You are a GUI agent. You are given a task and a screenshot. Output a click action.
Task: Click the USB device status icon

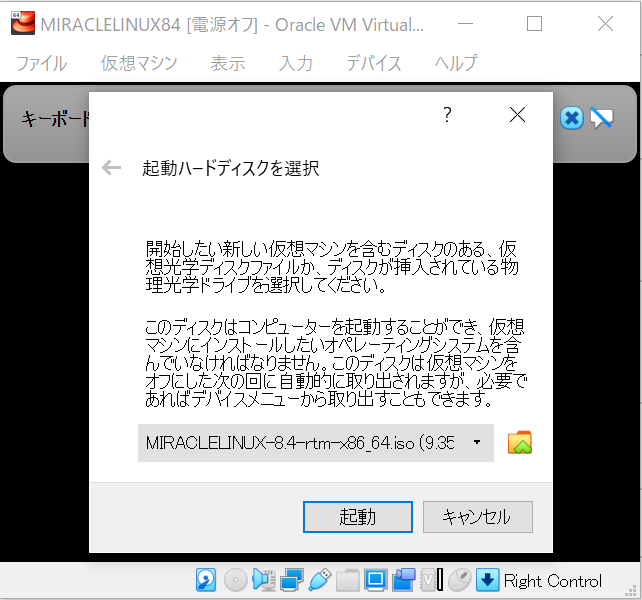(x=319, y=580)
